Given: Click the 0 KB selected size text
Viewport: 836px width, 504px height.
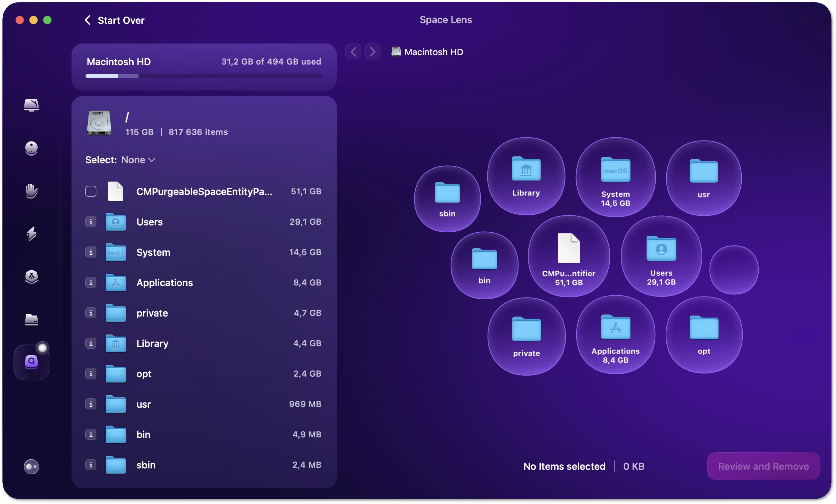Looking at the screenshot, I should point(634,466).
